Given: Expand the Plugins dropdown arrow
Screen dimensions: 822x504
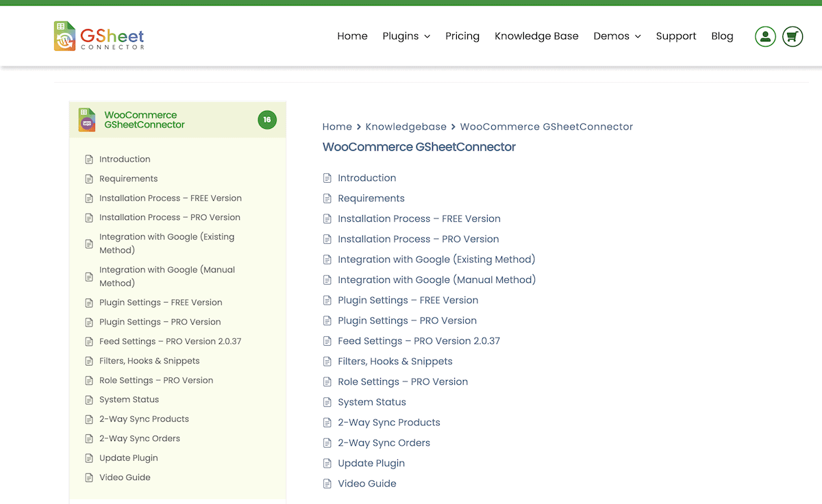Looking at the screenshot, I should (x=427, y=37).
